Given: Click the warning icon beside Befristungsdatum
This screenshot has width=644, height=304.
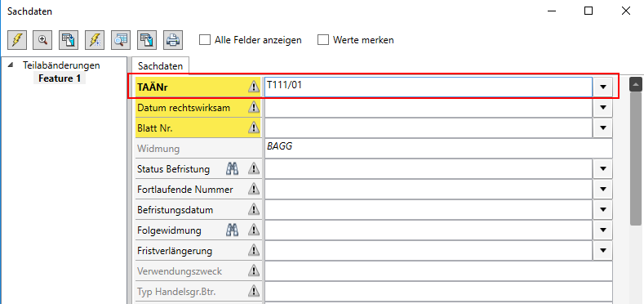Looking at the screenshot, I should click(254, 210).
